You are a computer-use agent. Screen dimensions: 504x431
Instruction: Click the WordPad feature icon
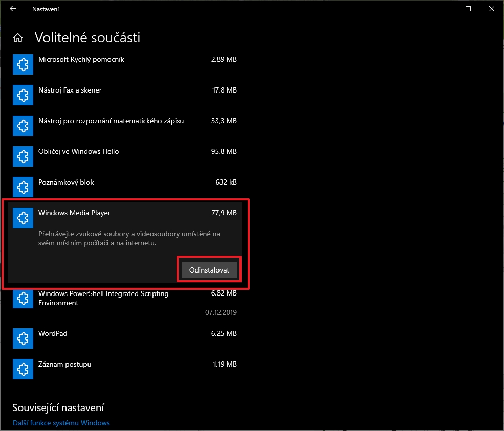pyautogui.click(x=23, y=338)
